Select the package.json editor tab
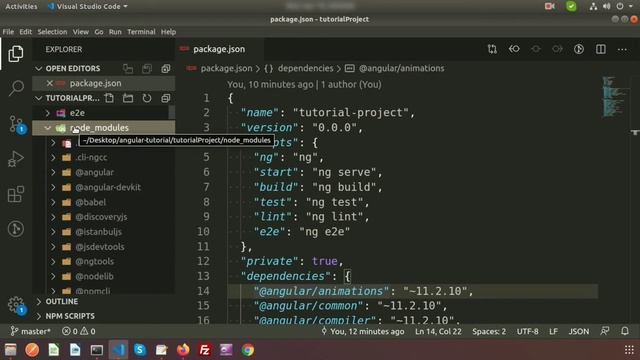 point(219,49)
